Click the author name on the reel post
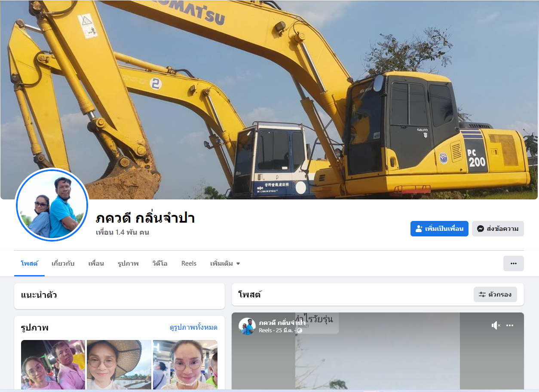 282,322
